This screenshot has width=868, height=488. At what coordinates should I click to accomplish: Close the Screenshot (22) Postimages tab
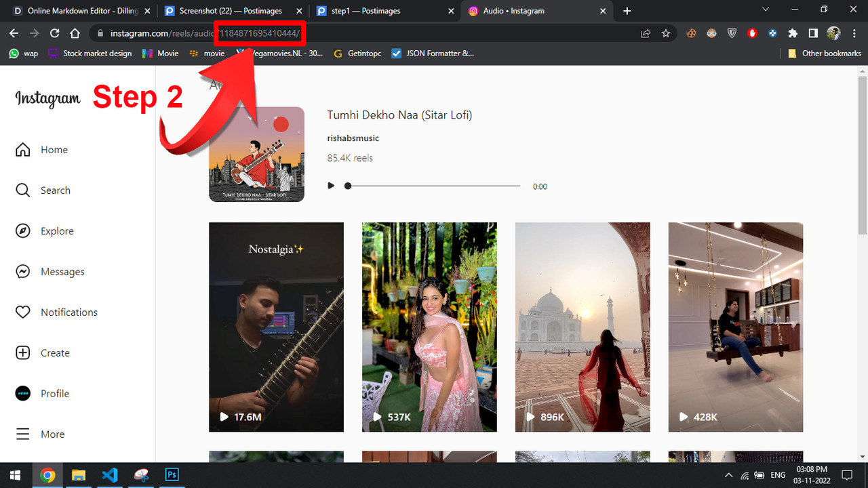point(299,11)
